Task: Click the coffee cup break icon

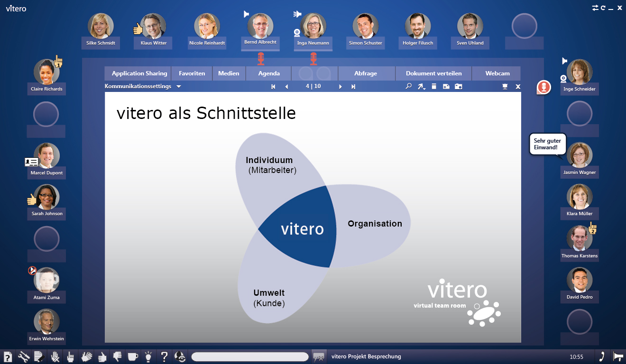Action: 133,356
